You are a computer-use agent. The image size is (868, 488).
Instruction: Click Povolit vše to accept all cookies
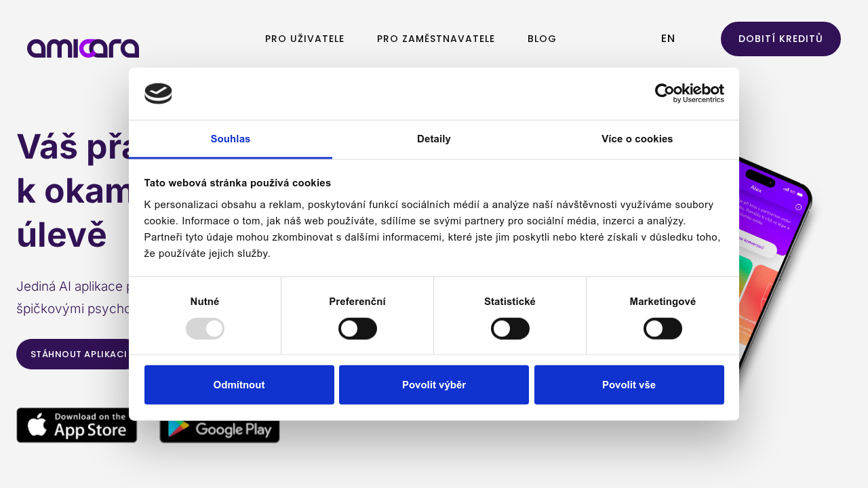[x=629, y=384]
